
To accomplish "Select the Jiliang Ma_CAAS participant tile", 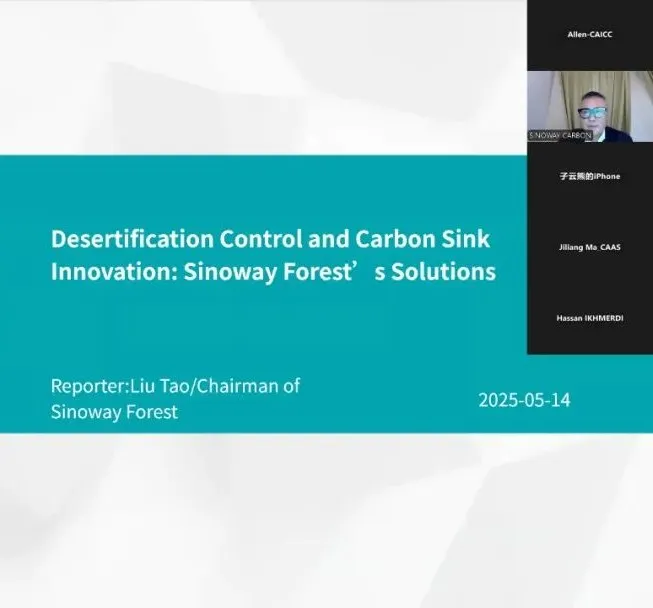I will click(x=590, y=248).
